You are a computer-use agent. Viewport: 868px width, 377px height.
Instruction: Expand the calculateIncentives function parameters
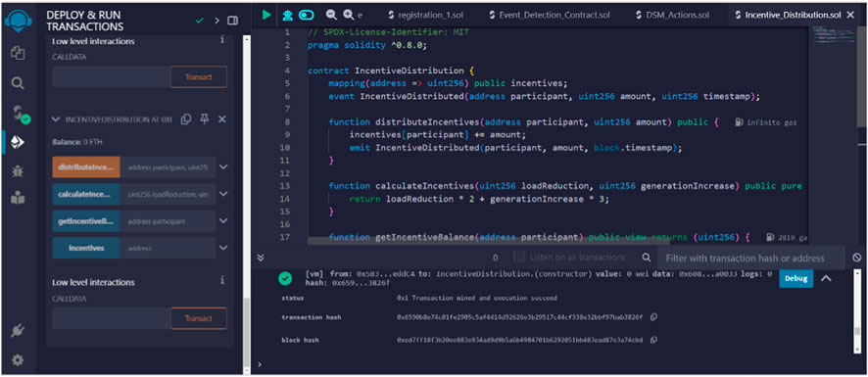tap(223, 194)
